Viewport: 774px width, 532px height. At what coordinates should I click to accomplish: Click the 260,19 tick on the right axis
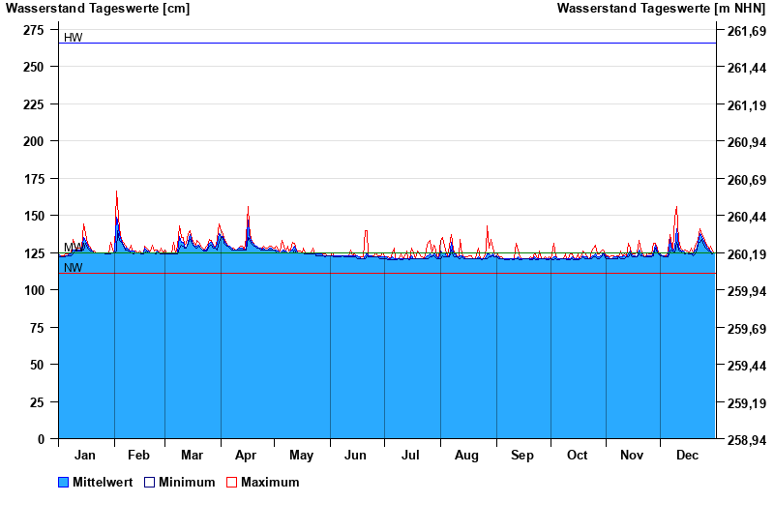(x=745, y=254)
